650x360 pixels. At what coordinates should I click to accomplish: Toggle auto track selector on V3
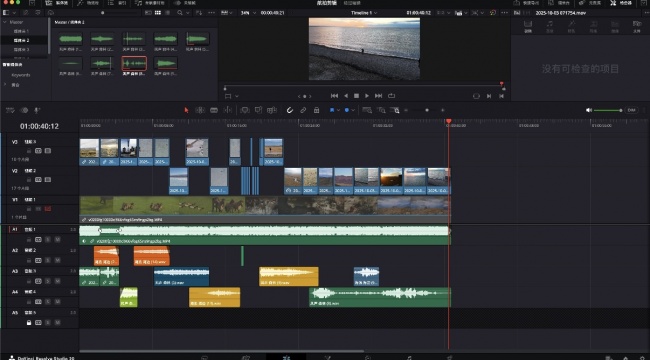pos(38,151)
